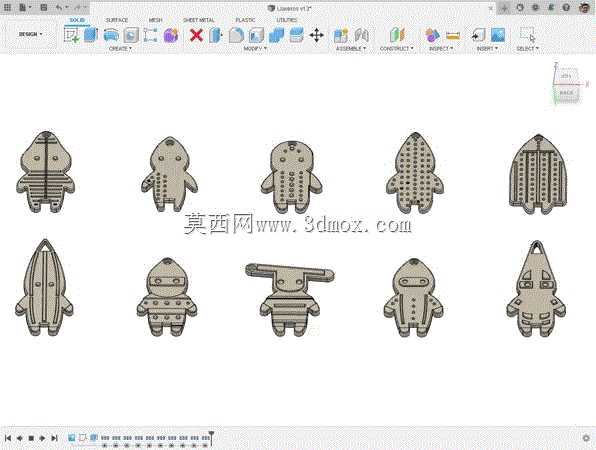Image resolution: width=596 pixels, height=450 pixels.
Task: Expand the MODIFY dropdown menu
Action: pos(255,49)
